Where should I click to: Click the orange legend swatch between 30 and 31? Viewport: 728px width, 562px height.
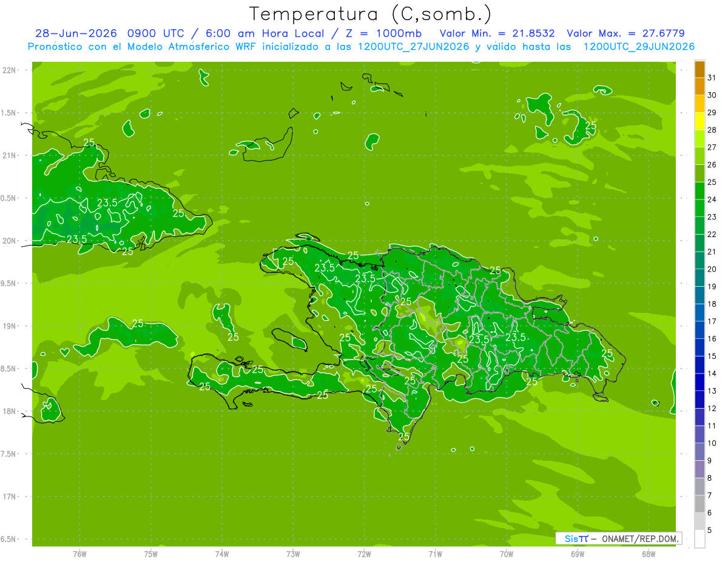pos(699,87)
